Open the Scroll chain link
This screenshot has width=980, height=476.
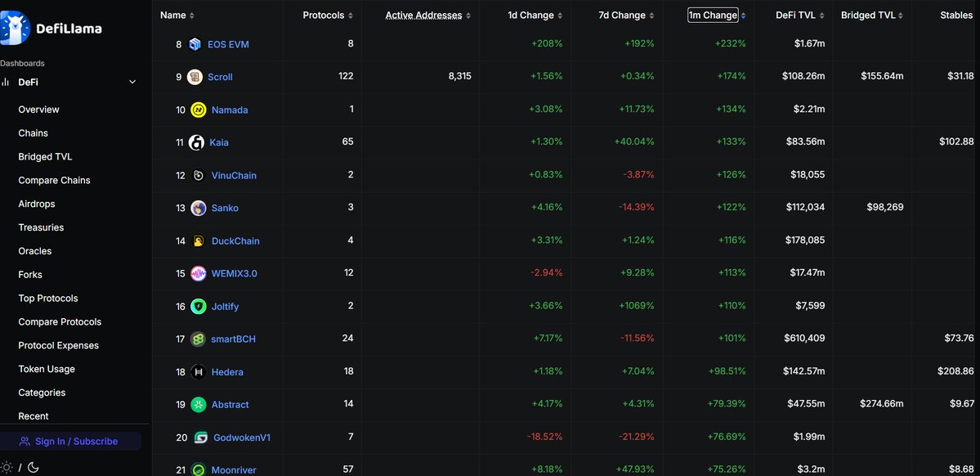(220, 77)
